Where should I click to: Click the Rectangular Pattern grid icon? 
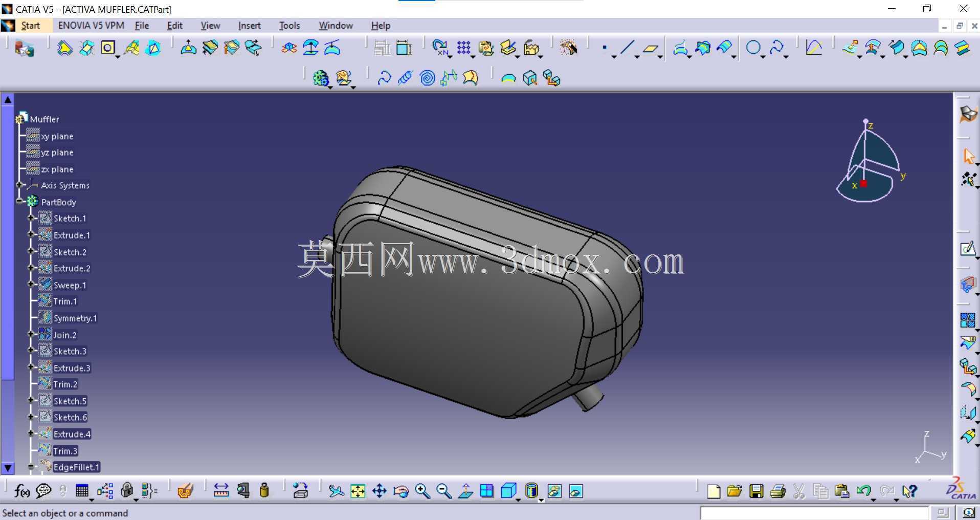pyautogui.click(x=463, y=48)
